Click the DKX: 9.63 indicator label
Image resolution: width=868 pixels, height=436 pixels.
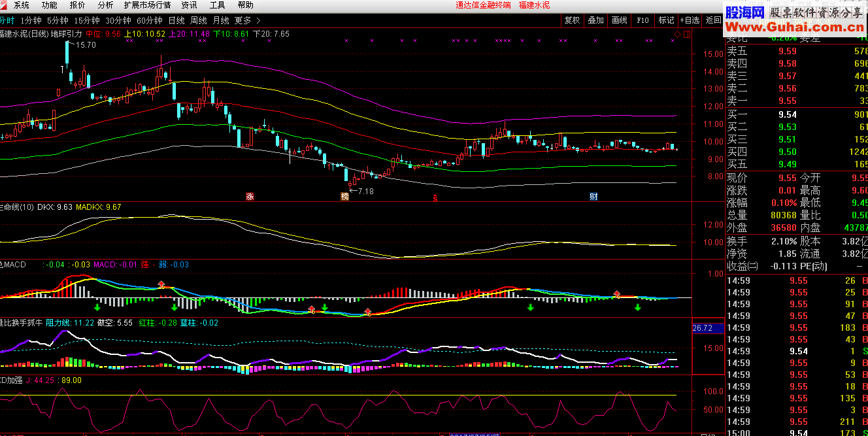[x=55, y=207]
